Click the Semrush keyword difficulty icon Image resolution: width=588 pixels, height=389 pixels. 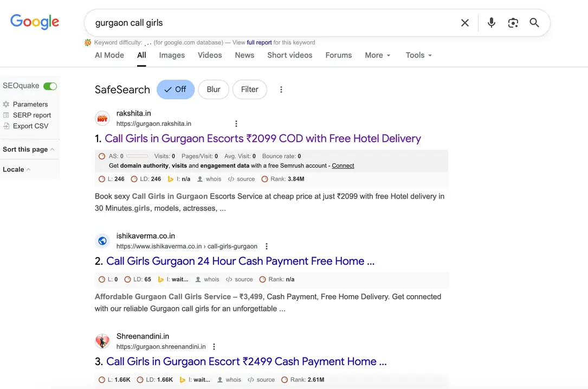88,42
